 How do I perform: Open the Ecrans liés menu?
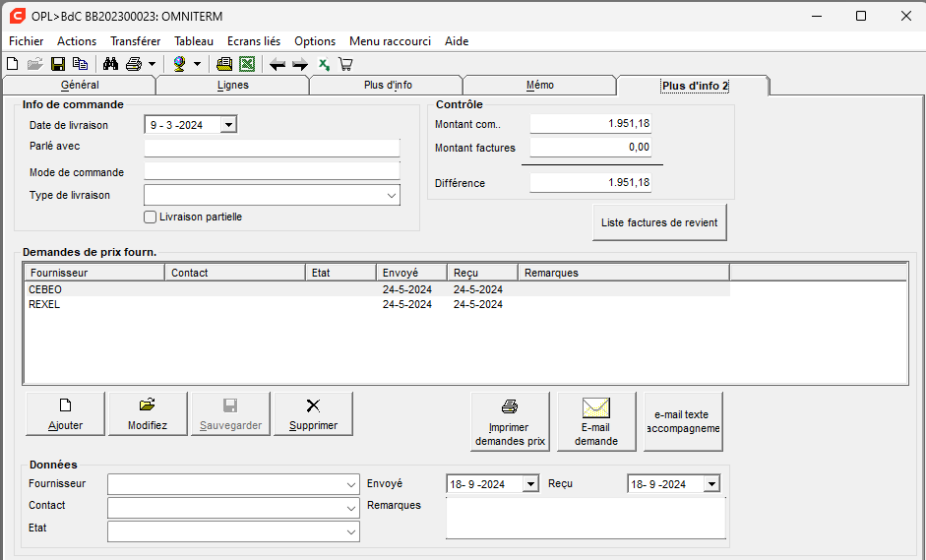point(254,41)
